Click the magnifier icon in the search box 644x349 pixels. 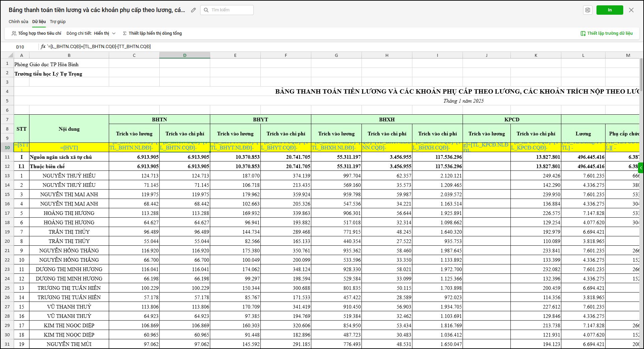206,10
